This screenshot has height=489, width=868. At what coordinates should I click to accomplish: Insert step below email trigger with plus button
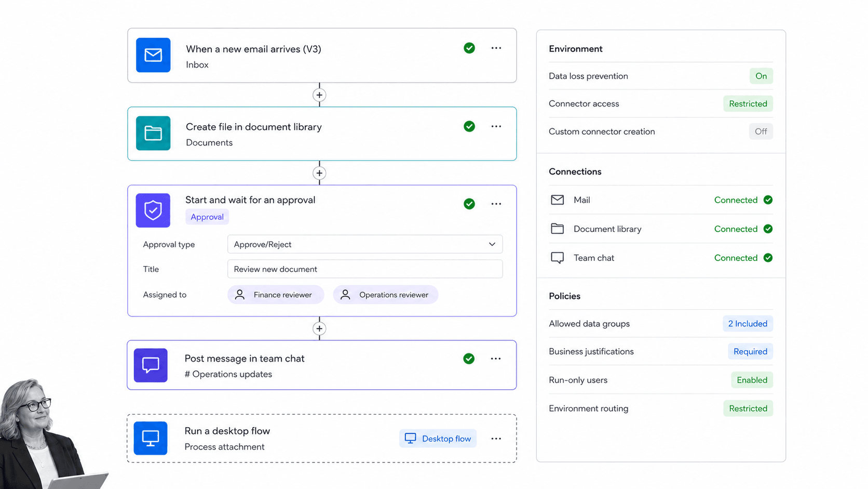coord(319,95)
